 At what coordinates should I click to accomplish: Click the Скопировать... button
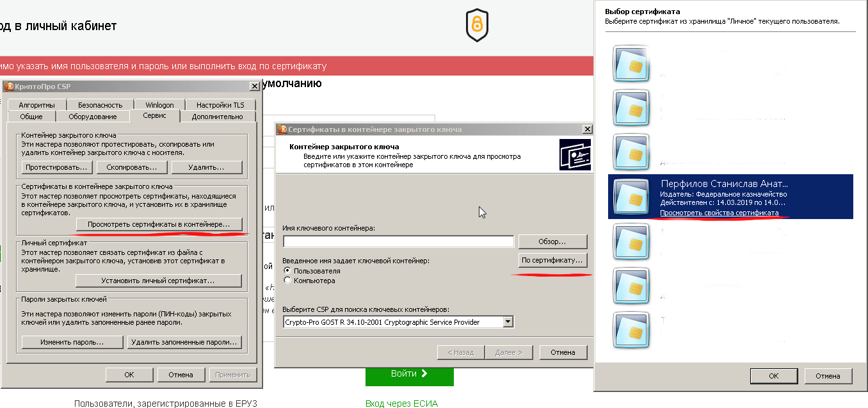click(132, 167)
